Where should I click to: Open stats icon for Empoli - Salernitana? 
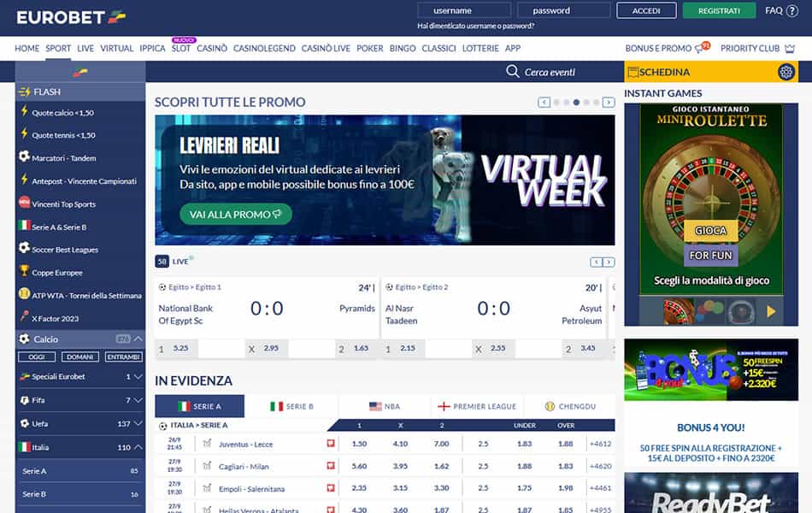click(x=207, y=488)
